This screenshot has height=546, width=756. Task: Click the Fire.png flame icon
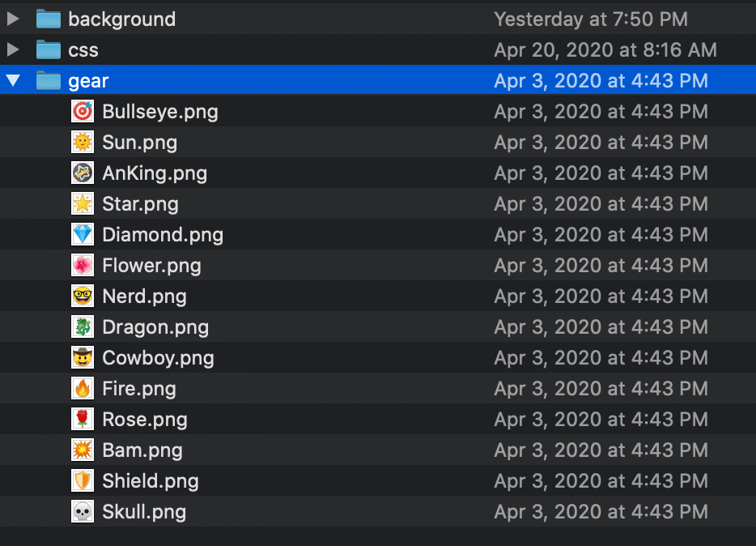click(x=83, y=389)
